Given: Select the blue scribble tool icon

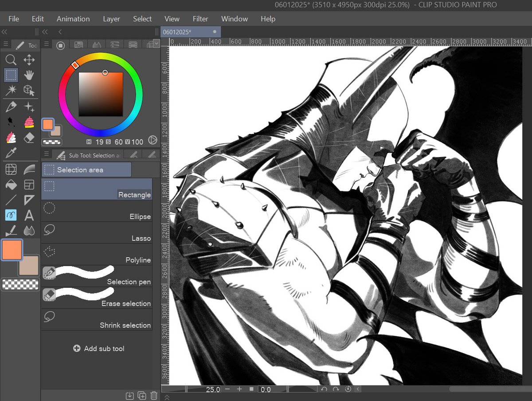Looking at the screenshot, I should [11, 215].
